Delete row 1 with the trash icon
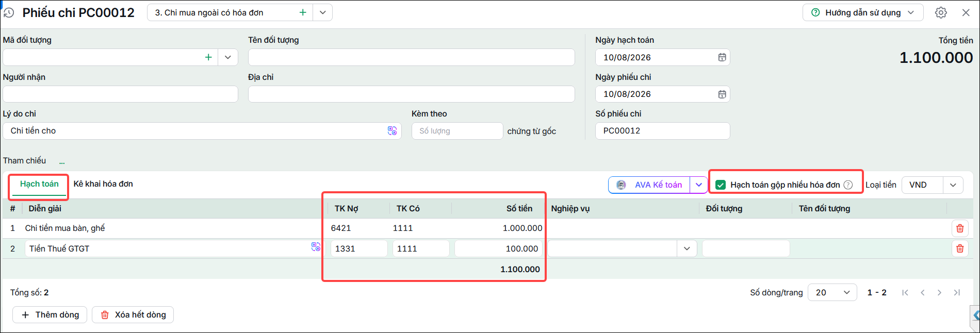This screenshot has height=333, width=980. click(x=960, y=228)
